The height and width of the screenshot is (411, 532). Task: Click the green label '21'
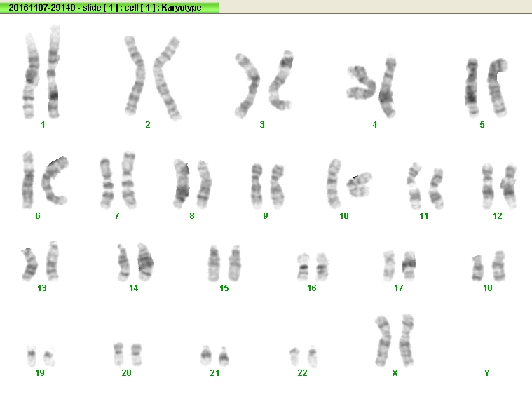214,372
